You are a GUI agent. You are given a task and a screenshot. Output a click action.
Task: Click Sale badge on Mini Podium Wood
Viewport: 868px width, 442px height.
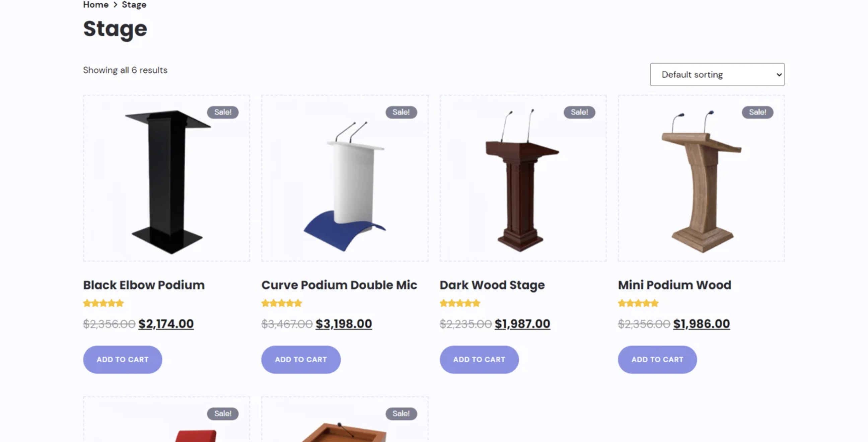(757, 112)
